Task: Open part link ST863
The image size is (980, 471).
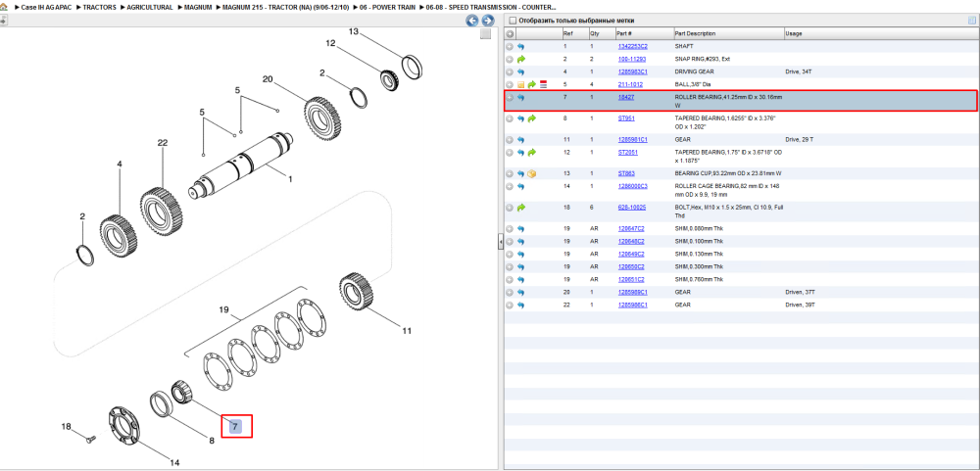Action: pos(626,173)
